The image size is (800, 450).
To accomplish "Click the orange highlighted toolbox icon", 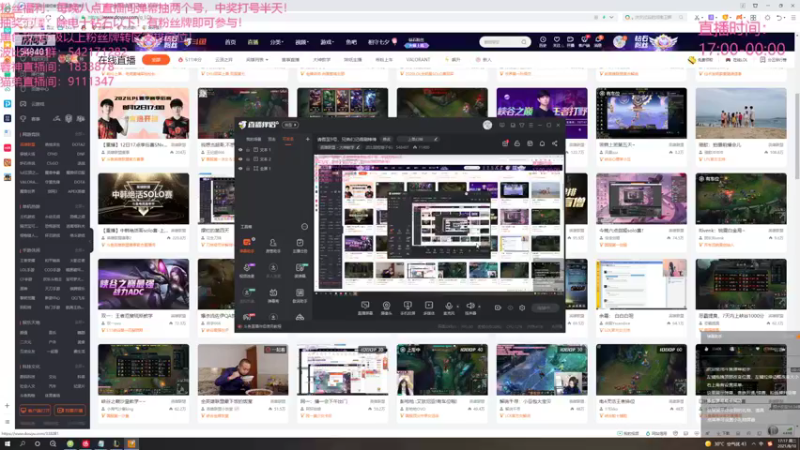I will coord(247,242).
